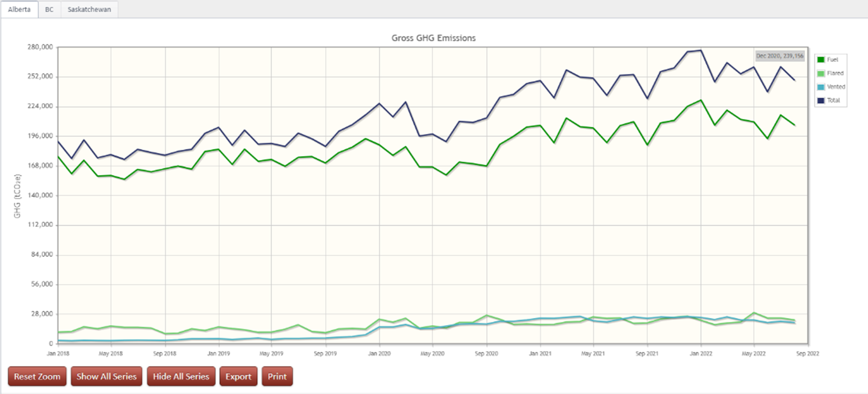Viewport: 868px width, 394px height.
Task: Switch to the Alberta tab
Action: pos(19,9)
